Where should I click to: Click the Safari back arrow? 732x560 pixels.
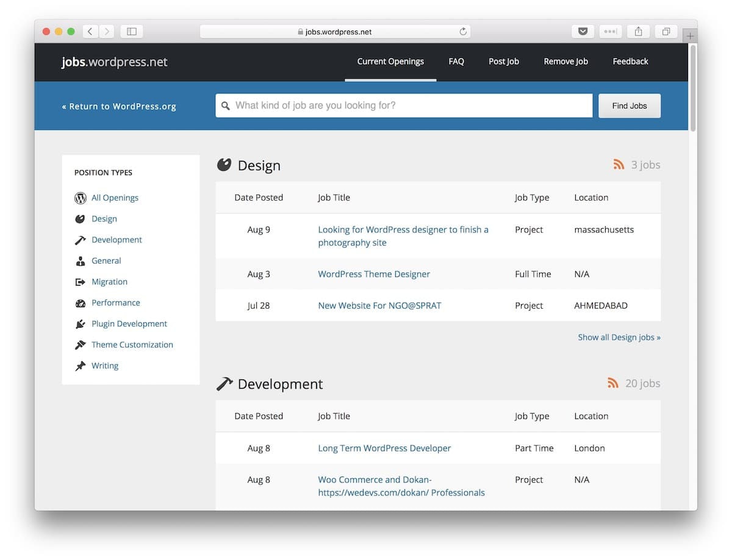tap(90, 31)
